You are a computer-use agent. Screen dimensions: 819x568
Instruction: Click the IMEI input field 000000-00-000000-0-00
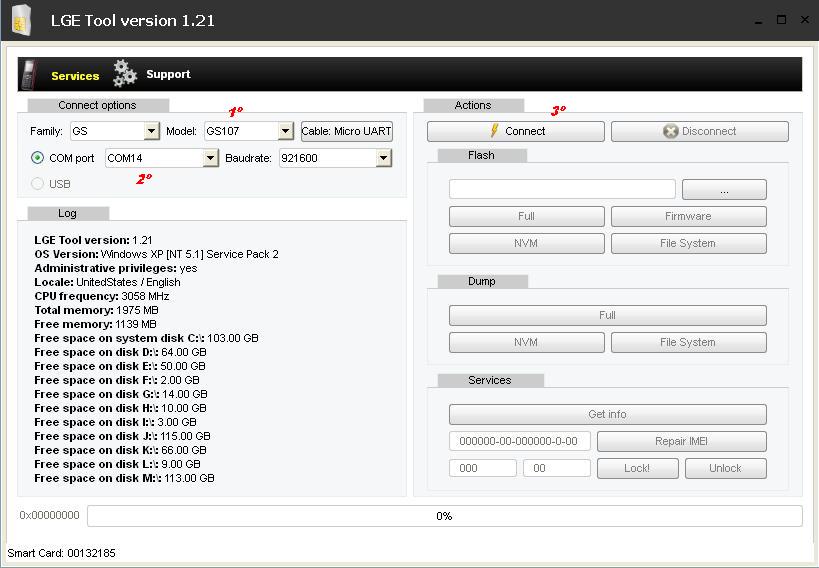coord(520,441)
